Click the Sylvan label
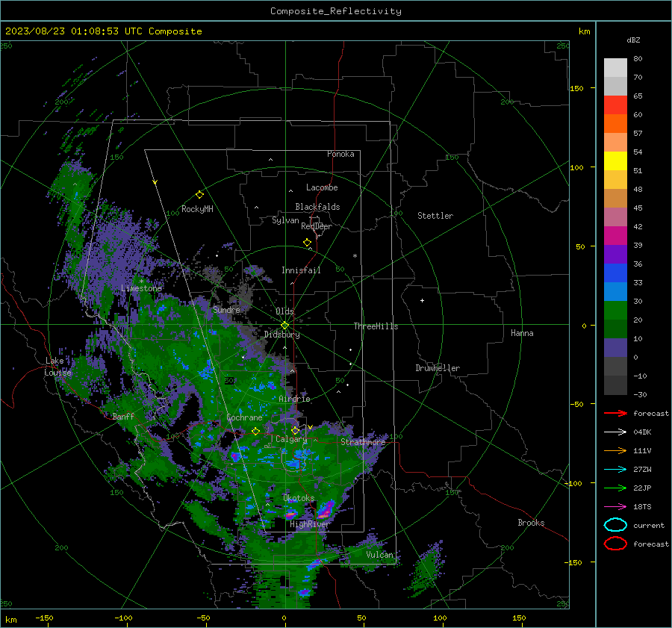 pos(285,220)
